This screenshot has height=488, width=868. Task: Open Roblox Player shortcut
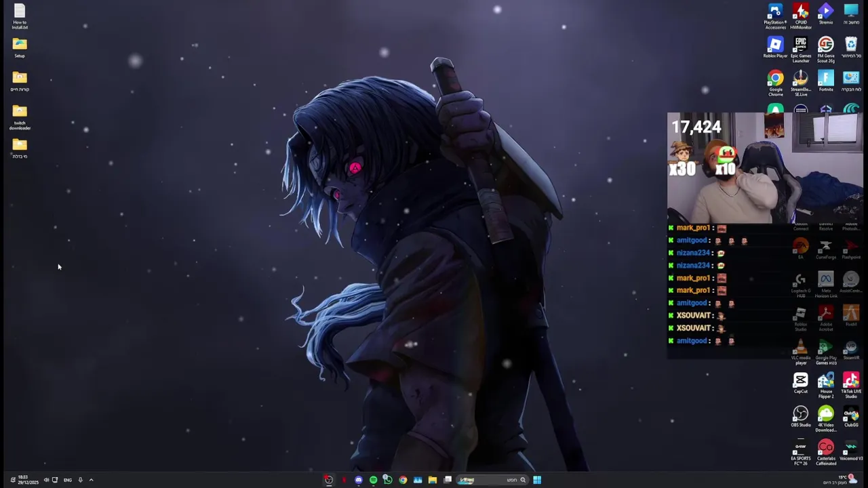pyautogui.click(x=775, y=47)
